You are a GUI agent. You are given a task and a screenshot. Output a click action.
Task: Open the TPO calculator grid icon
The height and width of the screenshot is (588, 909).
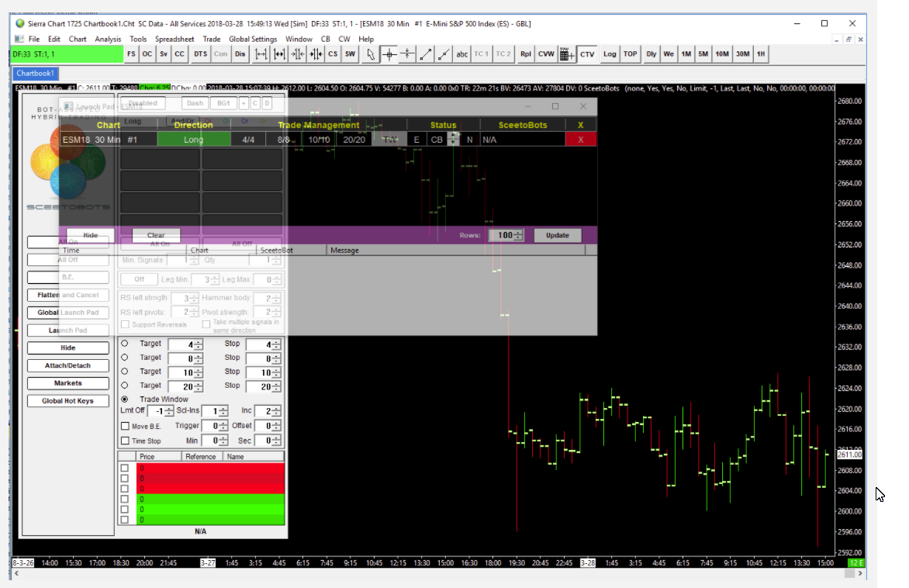click(567, 54)
